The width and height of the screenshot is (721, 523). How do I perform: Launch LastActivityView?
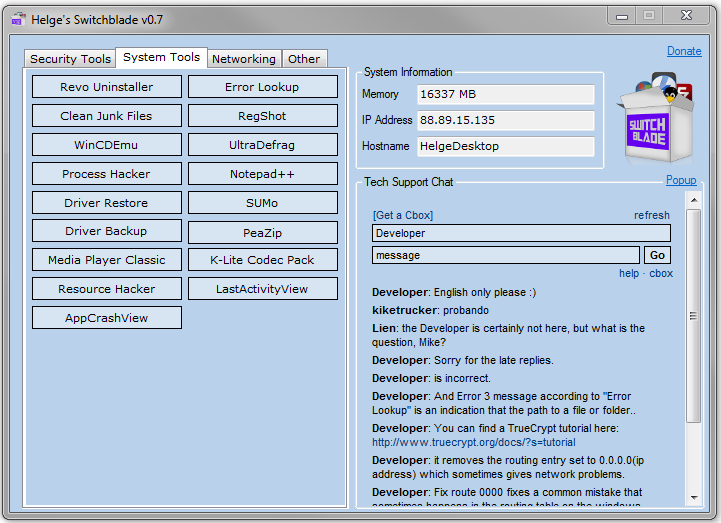pos(262,289)
